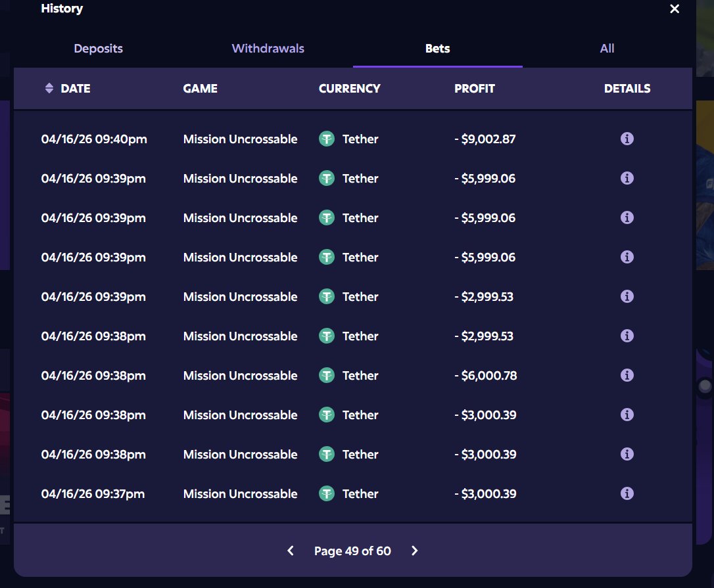Click the 09:37pm "- $3,000.39" profit value

coord(485,494)
